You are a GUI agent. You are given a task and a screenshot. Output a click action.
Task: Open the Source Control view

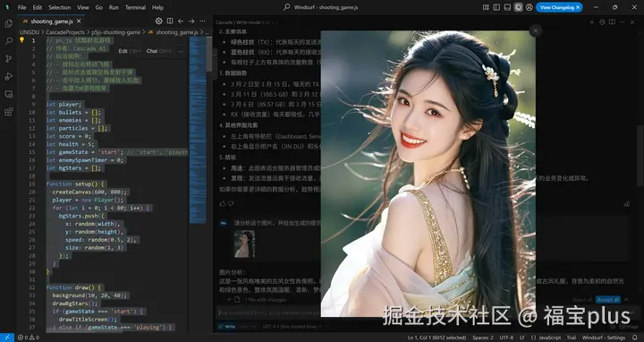(x=9, y=59)
